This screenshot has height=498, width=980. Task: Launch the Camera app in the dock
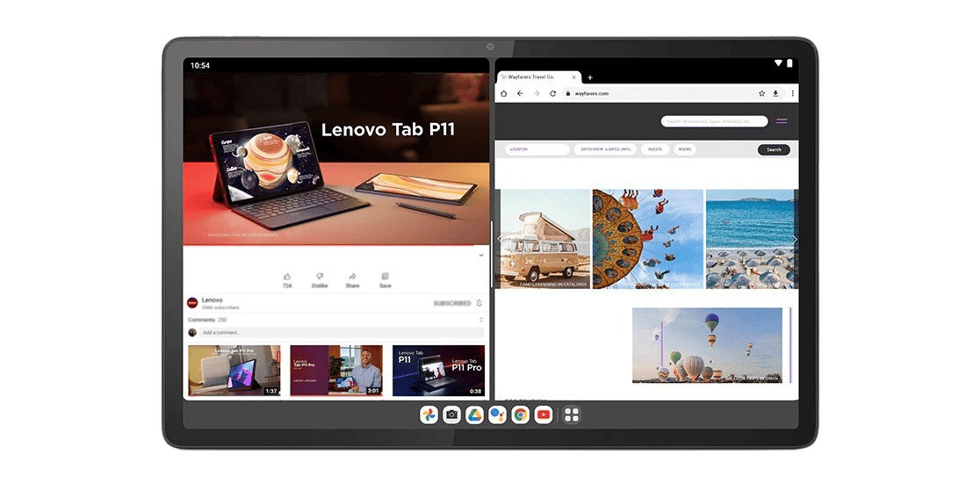click(452, 415)
